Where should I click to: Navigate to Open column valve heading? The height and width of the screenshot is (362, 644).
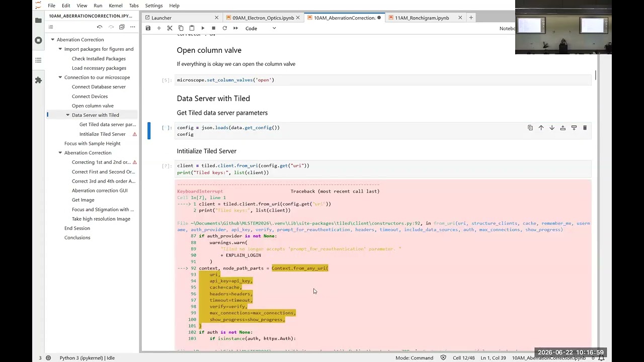click(x=93, y=106)
